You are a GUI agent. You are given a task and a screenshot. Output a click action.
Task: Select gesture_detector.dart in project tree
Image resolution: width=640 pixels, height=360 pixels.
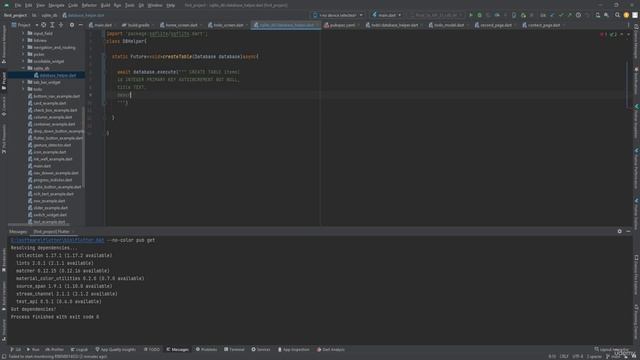(x=49, y=145)
